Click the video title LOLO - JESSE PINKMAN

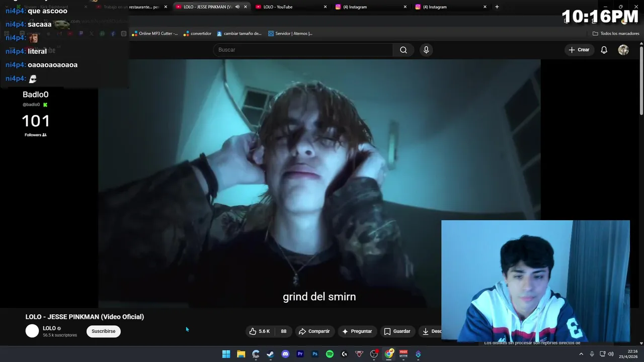point(85,317)
